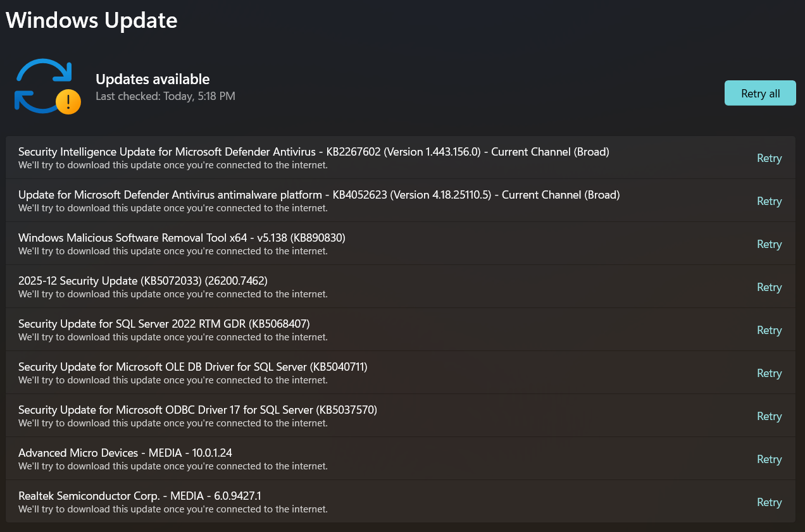Screen dimensions: 805x532
Task: Retry the ODBC Driver 17 security update
Action: pyautogui.click(x=769, y=416)
